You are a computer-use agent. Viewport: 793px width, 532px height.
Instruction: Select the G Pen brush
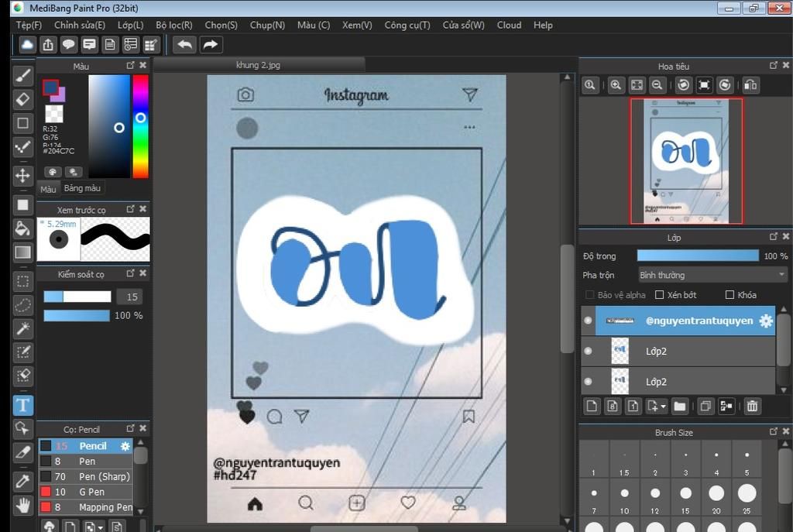(x=85, y=492)
